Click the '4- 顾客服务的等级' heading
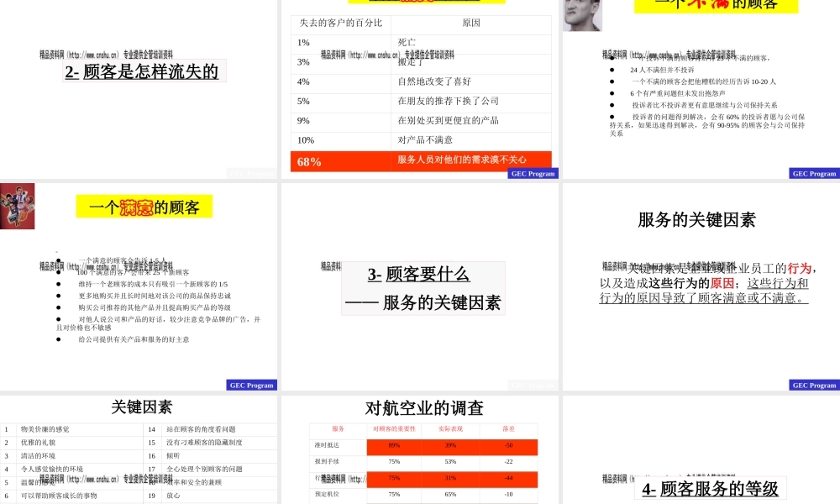The width and height of the screenshot is (840, 504). [x=711, y=489]
